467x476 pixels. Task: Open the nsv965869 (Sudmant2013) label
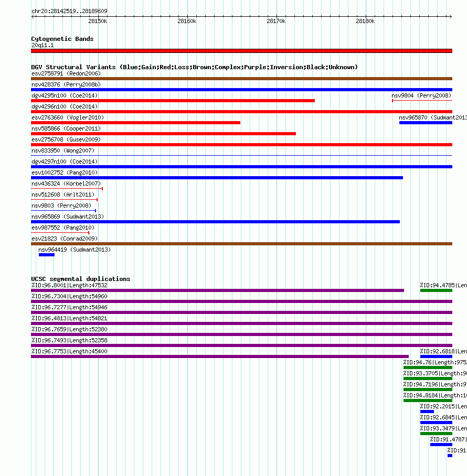click(x=68, y=217)
